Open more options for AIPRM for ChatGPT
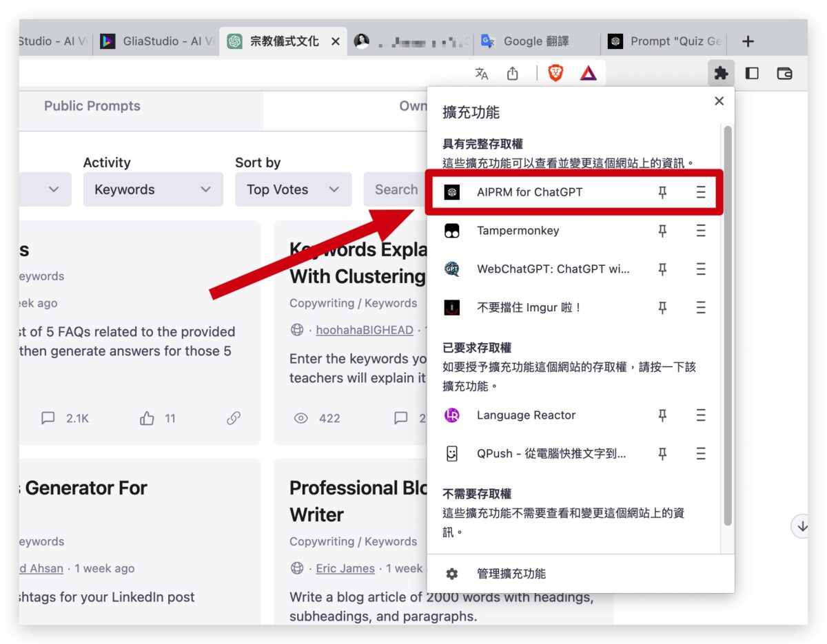827x644 pixels. coord(701,192)
